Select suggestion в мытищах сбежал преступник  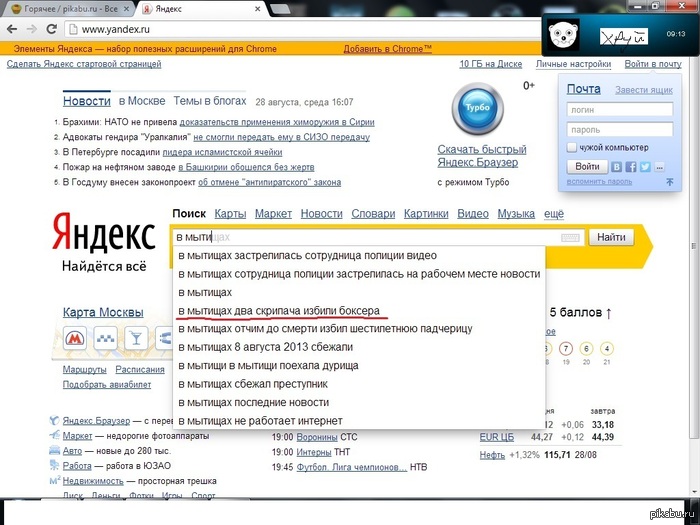[x=359, y=384]
